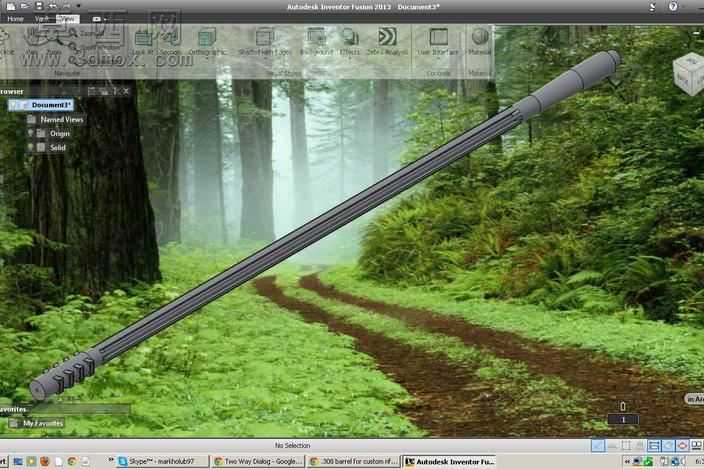Click the Open file icon in title bar
The image size is (704, 469).
25,6
